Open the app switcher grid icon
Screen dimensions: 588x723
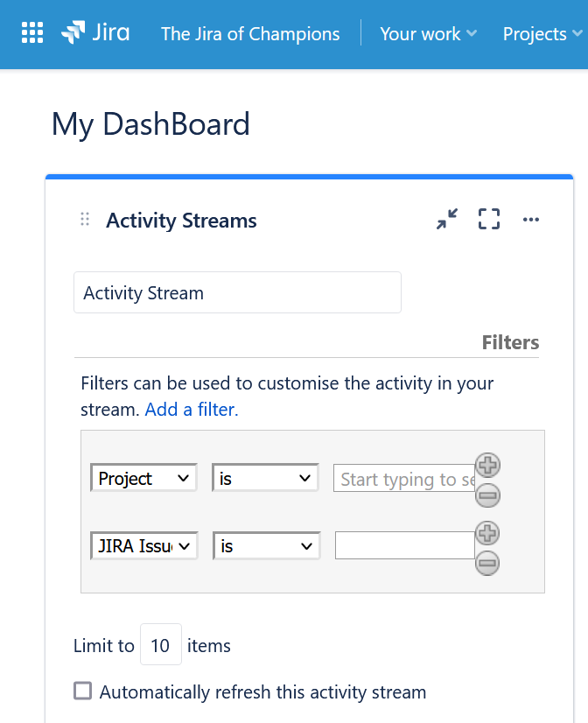(x=32, y=32)
